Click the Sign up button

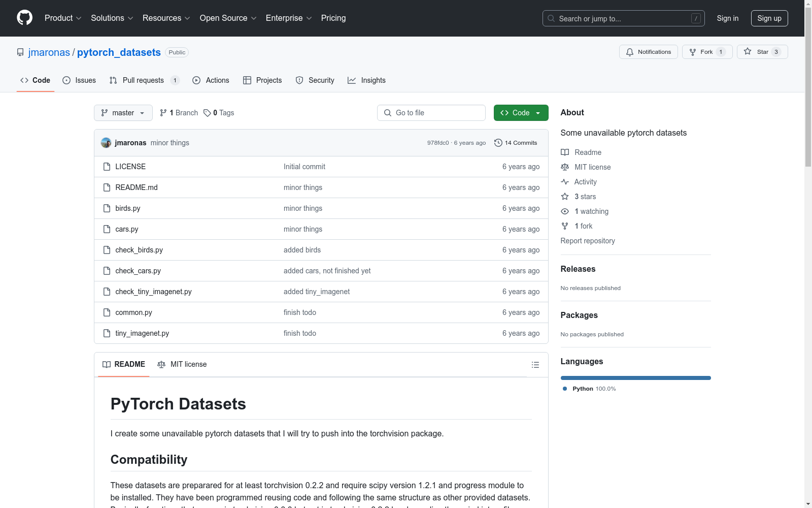[x=769, y=18]
